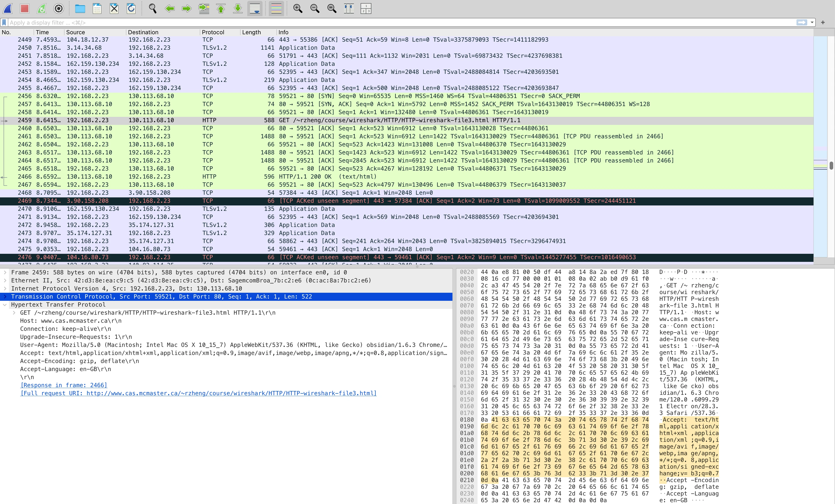Expand the Ethernet II details row
835x504 pixels.
pos(5,280)
